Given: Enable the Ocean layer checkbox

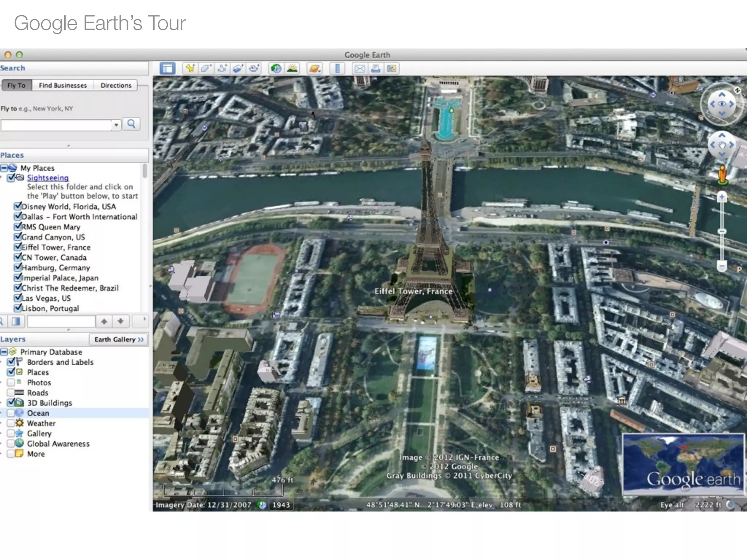Looking at the screenshot, I should [11, 413].
